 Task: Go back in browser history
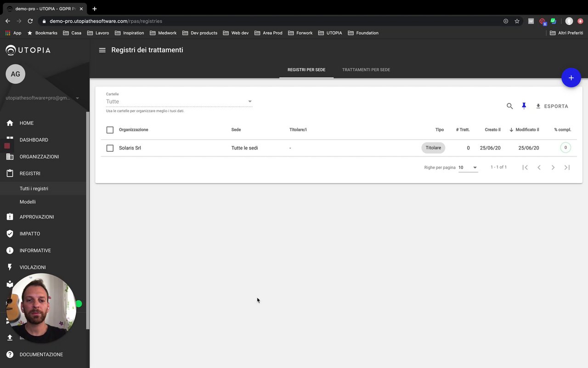(x=8, y=21)
